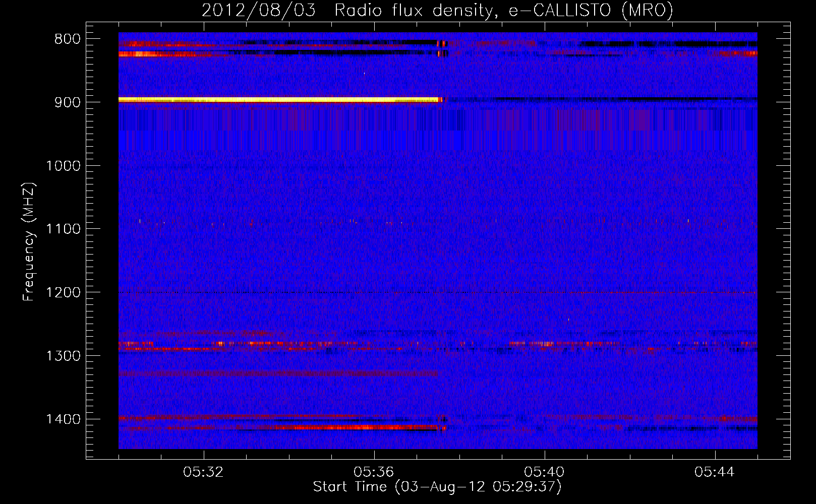
Task: Click the 05:36 time tick label
Action: coord(374,472)
